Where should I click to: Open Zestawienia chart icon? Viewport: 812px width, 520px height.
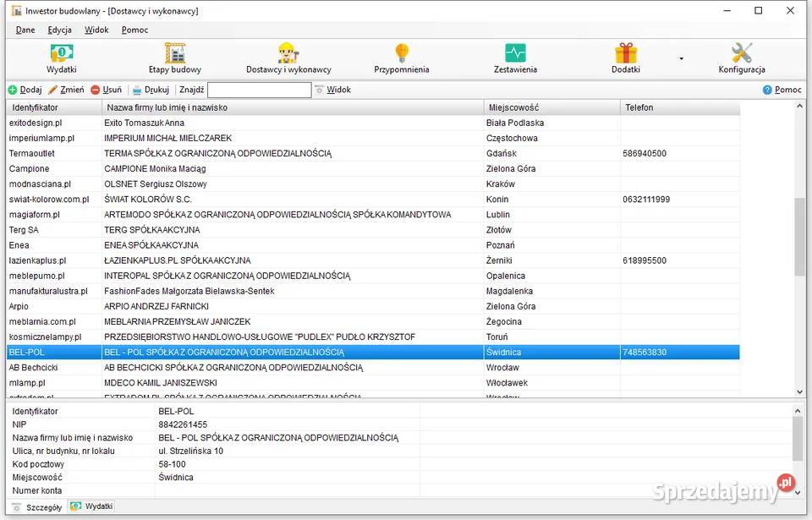515,54
